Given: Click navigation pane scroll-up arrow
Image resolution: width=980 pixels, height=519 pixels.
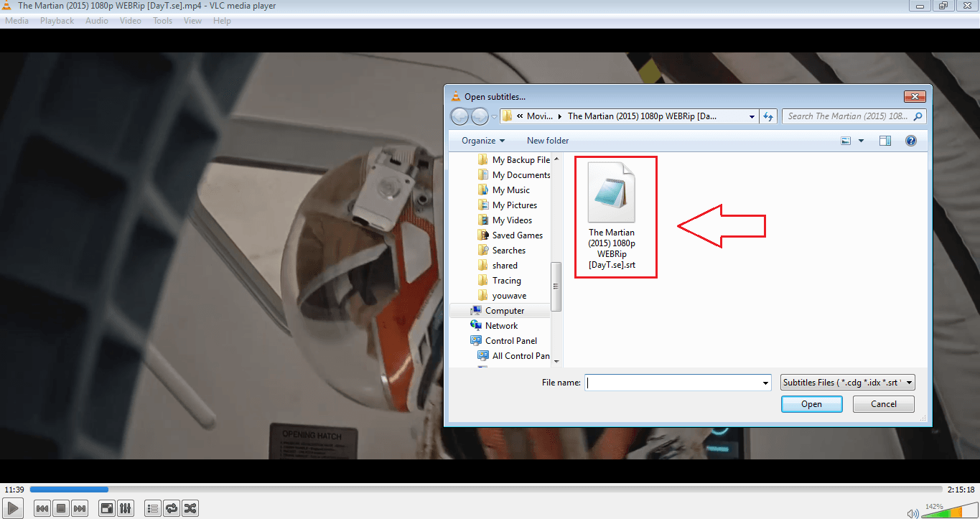Looking at the screenshot, I should [556, 157].
